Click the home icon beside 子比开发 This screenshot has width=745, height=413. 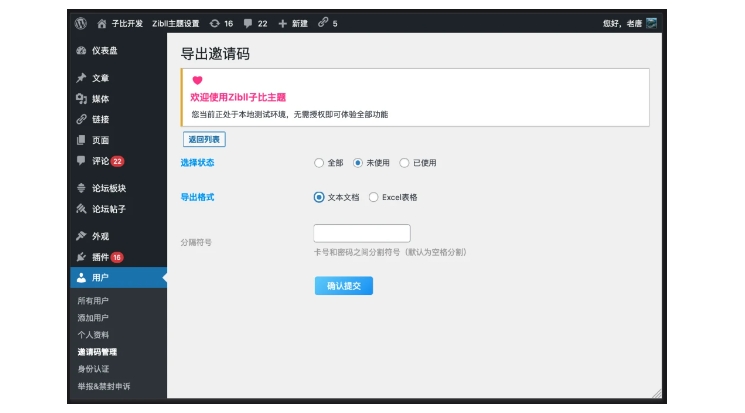pos(102,23)
